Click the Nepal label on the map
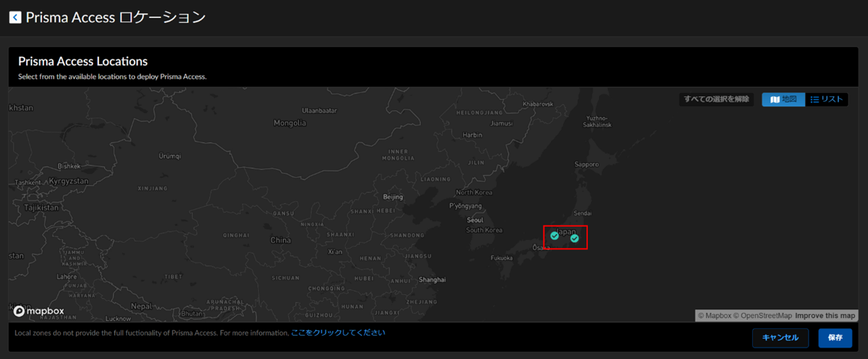Image resolution: width=868 pixels, height=359 pixels. pyautogui.click(x=140, y=306)
